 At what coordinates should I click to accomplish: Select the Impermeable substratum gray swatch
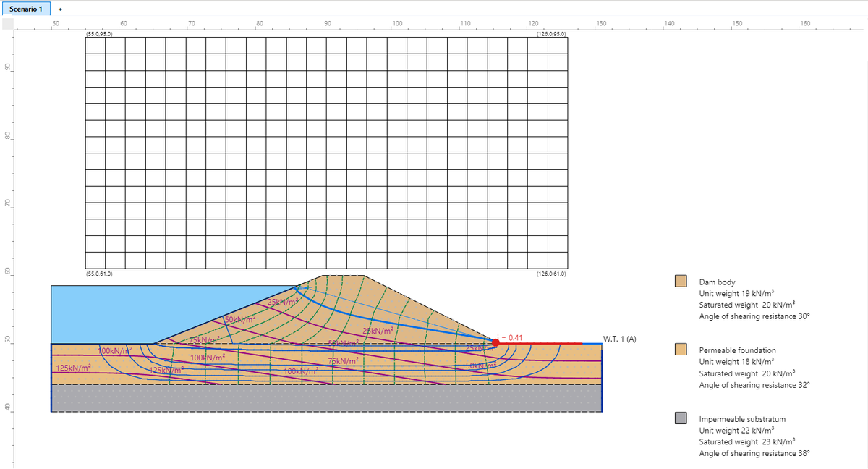[680, 418]
